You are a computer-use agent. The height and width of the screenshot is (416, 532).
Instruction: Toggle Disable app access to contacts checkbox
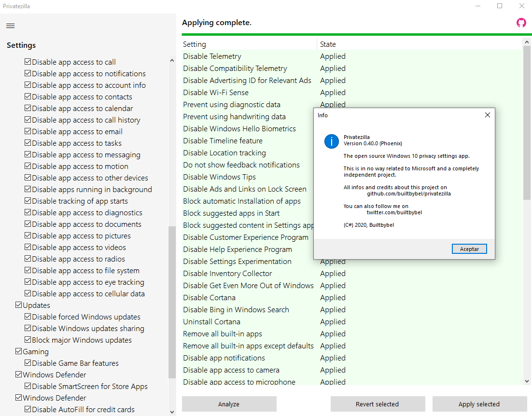[28, 97]
